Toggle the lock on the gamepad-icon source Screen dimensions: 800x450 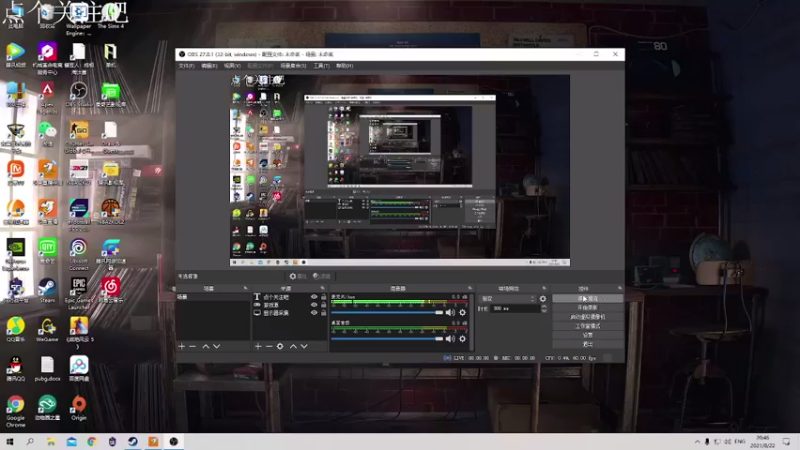click(x=323, y=305)
